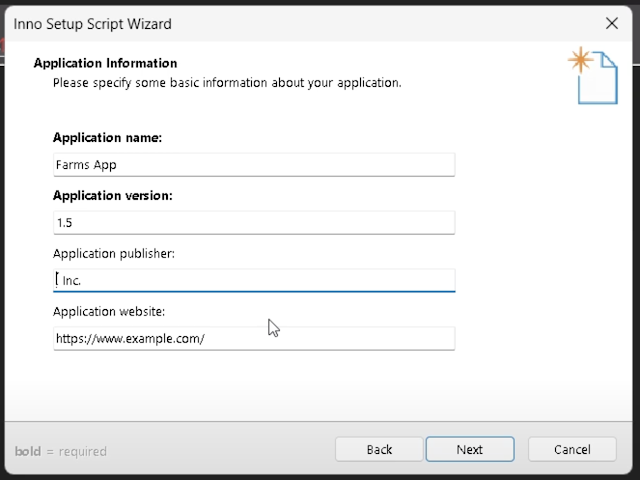This screenshot has height=480, width=640.
Task: Select the Application publisher text box
Action: point(254,281)
